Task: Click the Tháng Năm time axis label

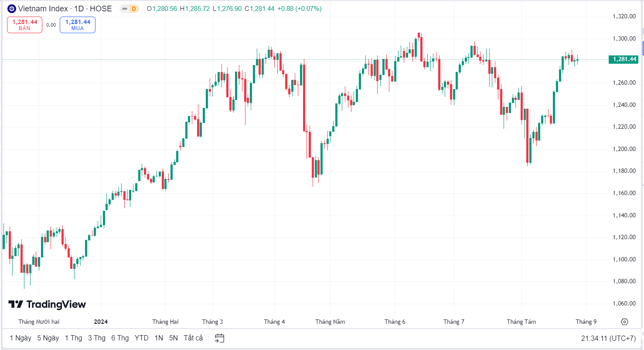Action: 330,322
